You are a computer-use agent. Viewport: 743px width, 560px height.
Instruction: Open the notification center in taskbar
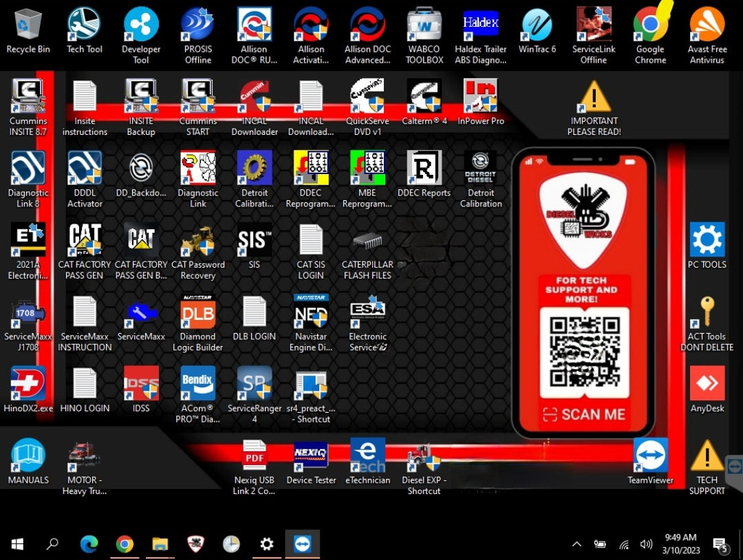(720, 544)
